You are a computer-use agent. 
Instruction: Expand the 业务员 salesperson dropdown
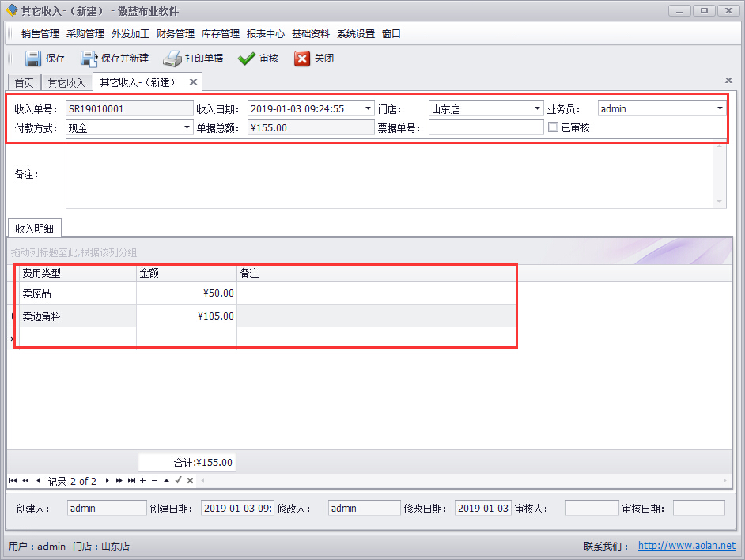[720, 109]
